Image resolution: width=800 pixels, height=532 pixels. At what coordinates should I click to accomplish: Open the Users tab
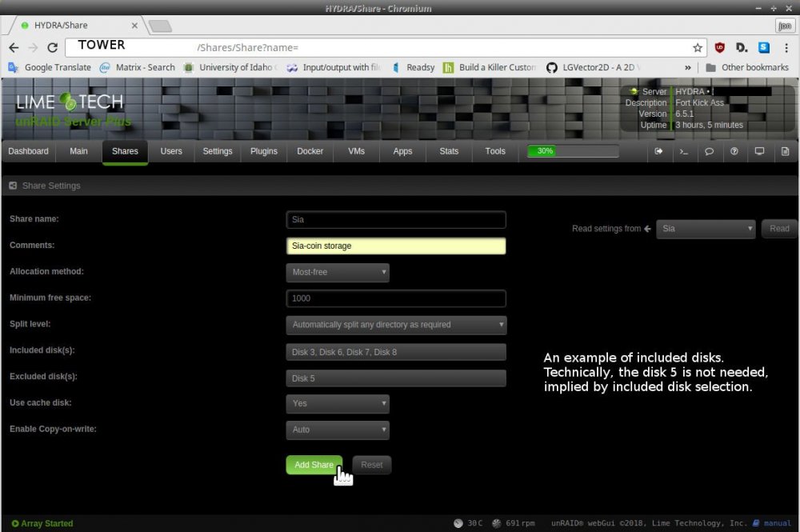171,151
